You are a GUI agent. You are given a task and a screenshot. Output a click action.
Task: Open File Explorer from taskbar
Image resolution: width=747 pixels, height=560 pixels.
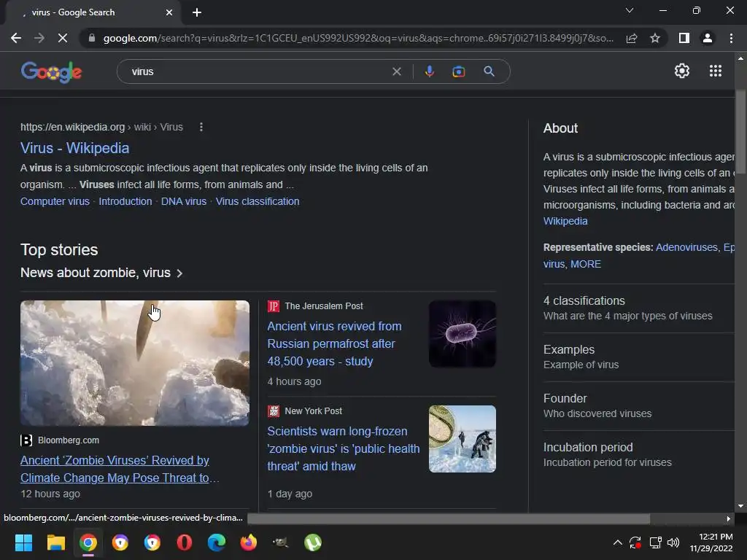click(x=55, y=542)
